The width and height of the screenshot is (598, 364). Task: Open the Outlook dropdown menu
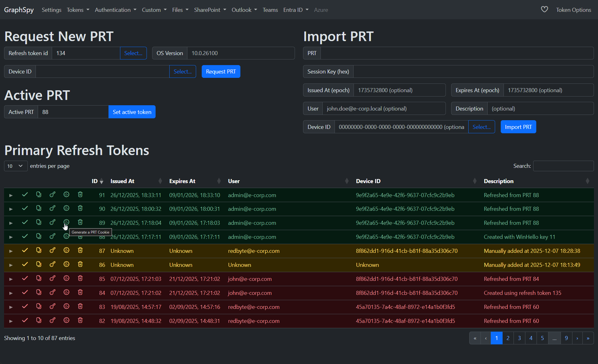[x=244, y=10]
